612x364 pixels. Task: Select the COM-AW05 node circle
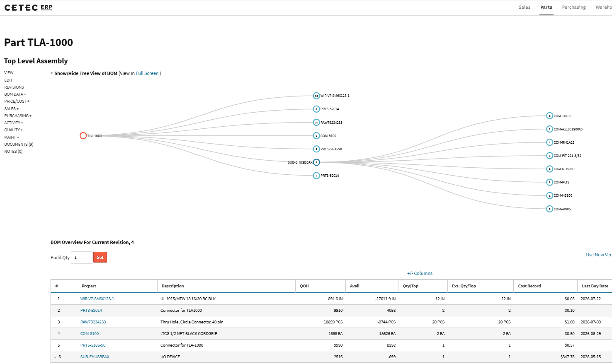549,209
